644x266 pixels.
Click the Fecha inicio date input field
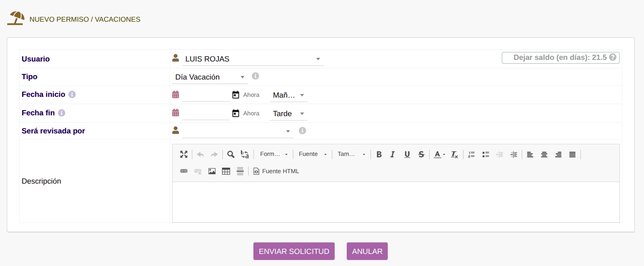coord(206,95)
